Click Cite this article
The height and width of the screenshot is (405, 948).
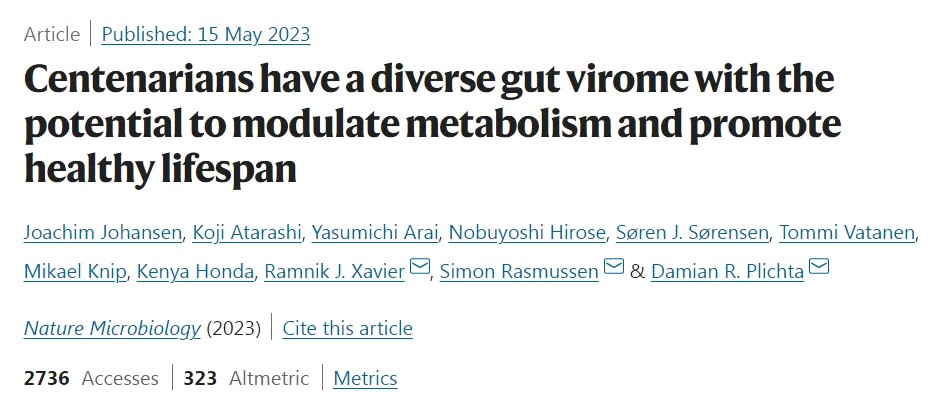[x=348, y=328]
